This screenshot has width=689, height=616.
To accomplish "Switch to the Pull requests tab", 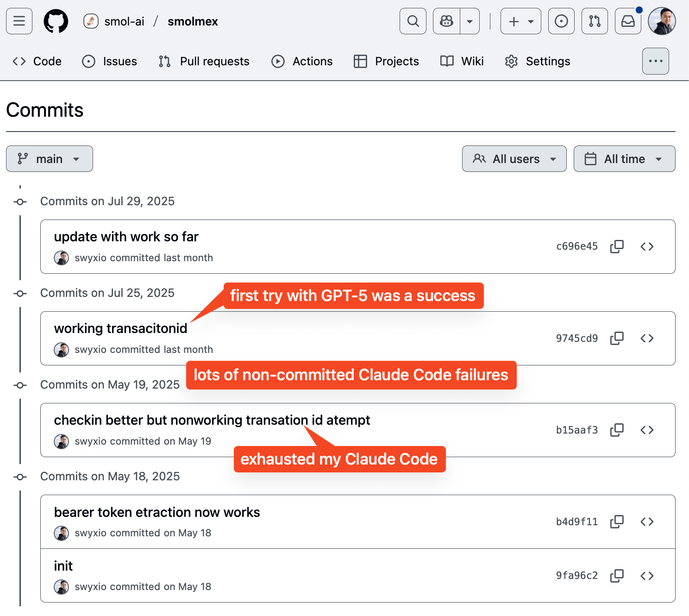I will pos(204,61).
